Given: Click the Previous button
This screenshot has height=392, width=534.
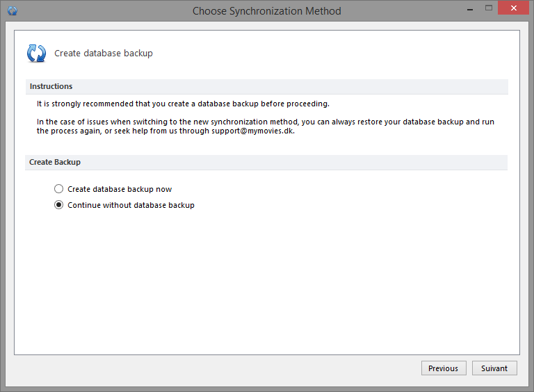Looking at the screenshot, I should (444, 368).
